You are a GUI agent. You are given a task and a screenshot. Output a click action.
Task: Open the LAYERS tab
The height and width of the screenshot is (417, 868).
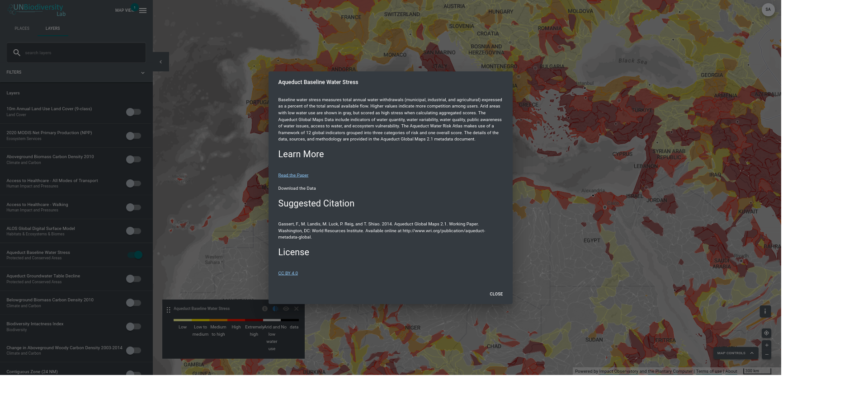pyautogui.click(x=52, y=28)
